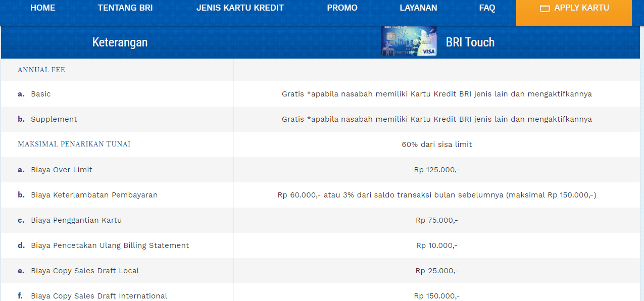Viewport: 644px width, 301px height.
Task: Click the BRI Touch Visa card image
Action: pos(409,41)
